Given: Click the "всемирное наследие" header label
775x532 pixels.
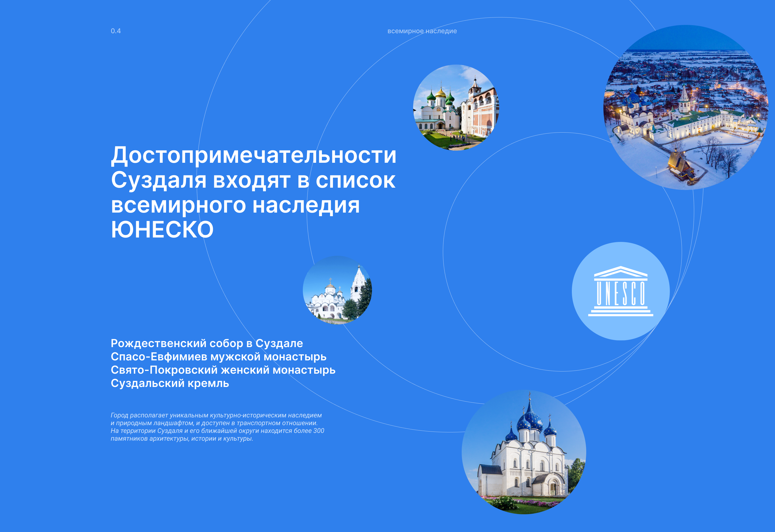Looking at the screenshot, I should 422,31.
